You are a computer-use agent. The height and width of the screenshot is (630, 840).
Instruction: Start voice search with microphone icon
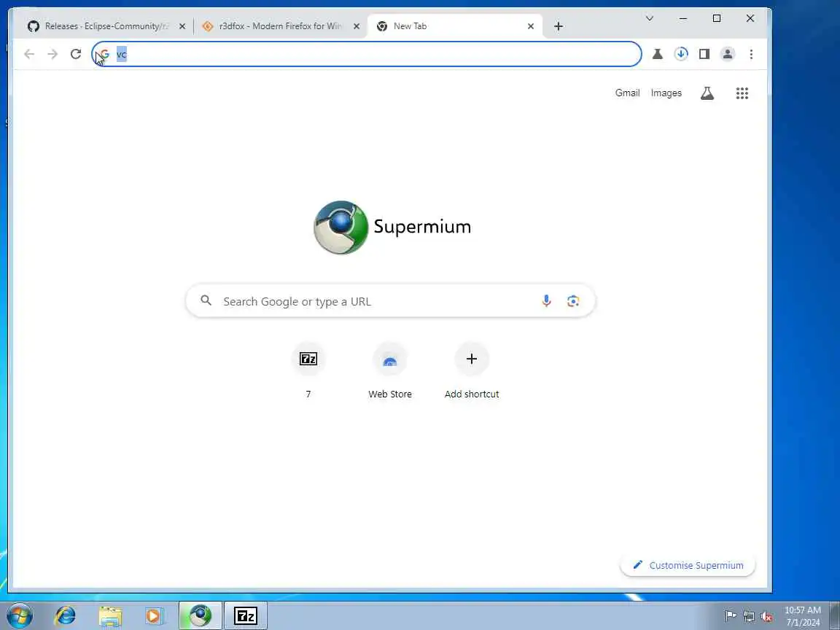point(546,300)
